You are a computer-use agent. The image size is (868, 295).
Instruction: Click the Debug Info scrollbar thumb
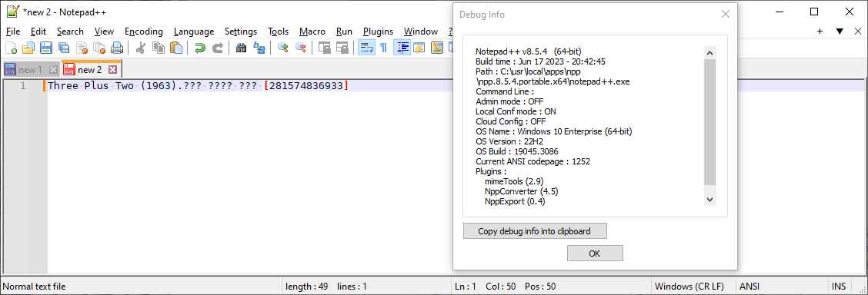click(x=710, y=122)
